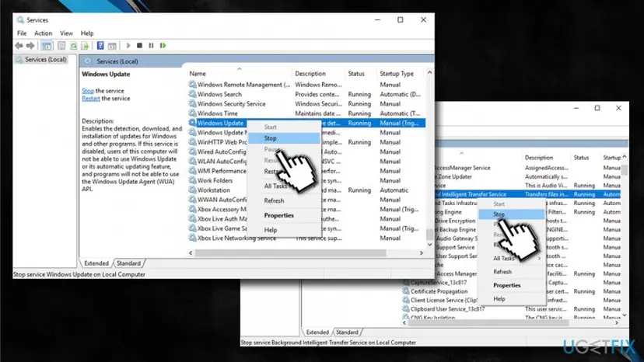Open the File menu
The image size is (644, 362).
pos(22,33)
